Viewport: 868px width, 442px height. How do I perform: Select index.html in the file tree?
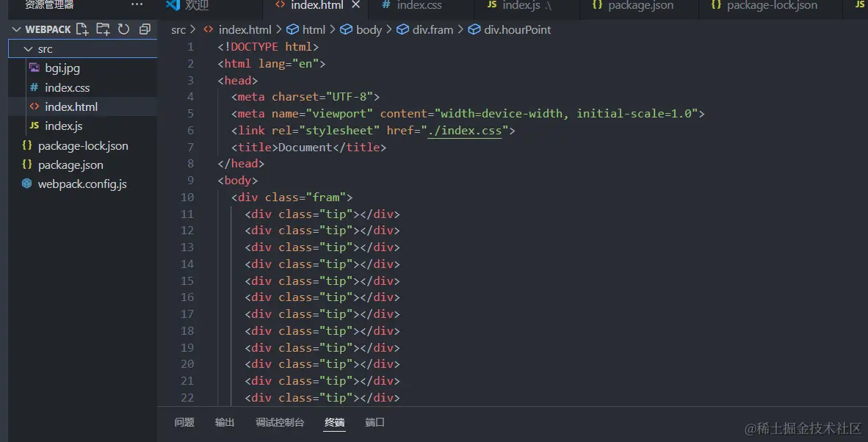82,106
